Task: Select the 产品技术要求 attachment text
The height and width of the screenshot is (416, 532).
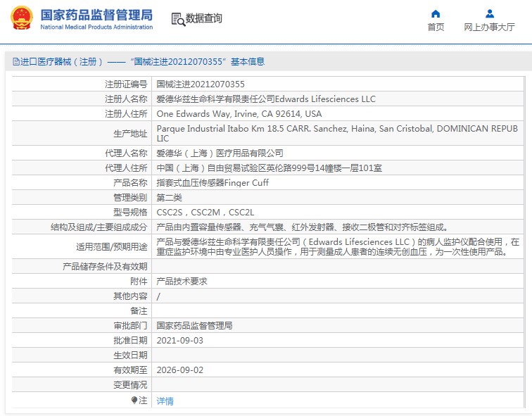Action: point(182,282)
